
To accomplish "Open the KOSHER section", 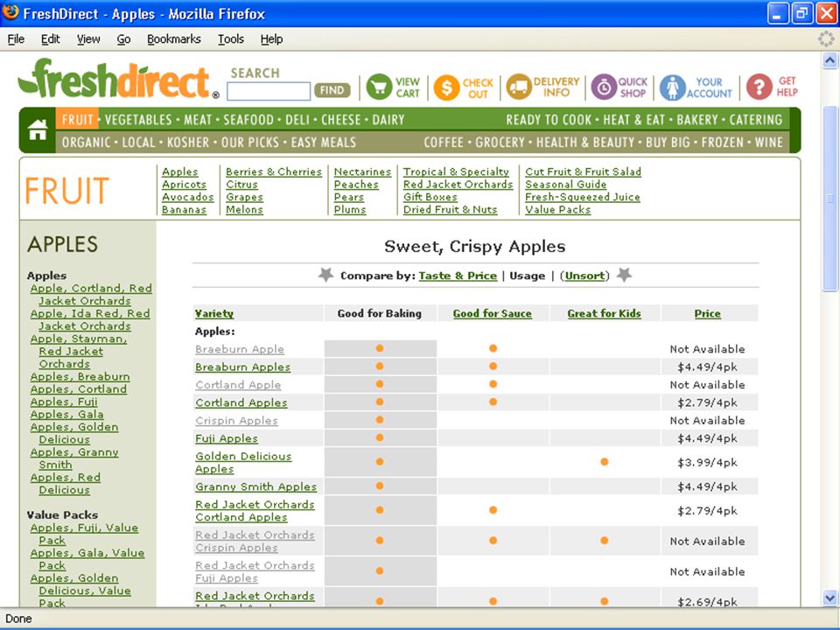I will tap(188, 143).
